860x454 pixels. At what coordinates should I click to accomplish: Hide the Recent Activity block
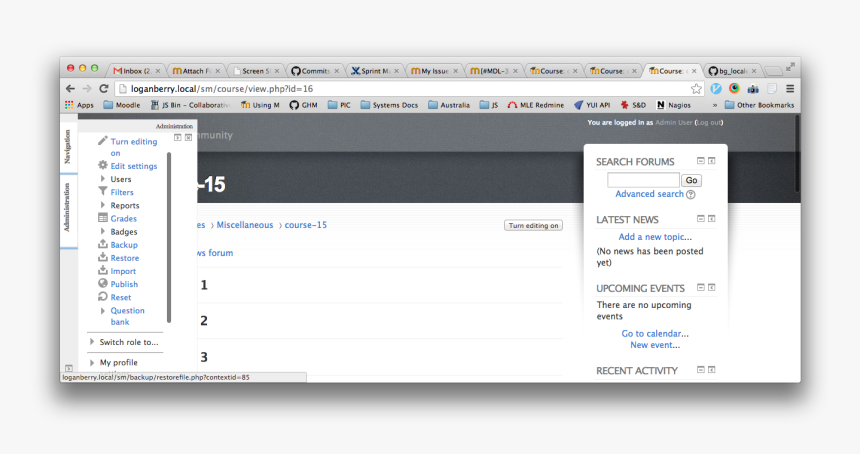700,370
